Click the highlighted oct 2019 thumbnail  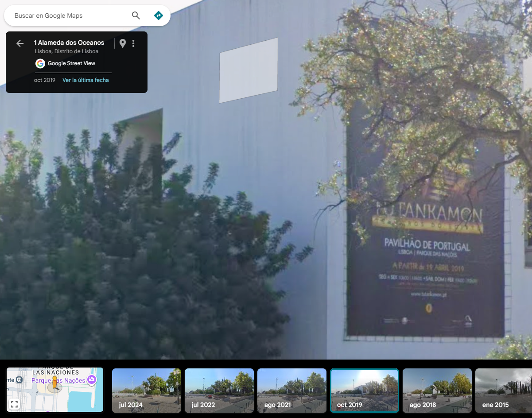(364, 390)
